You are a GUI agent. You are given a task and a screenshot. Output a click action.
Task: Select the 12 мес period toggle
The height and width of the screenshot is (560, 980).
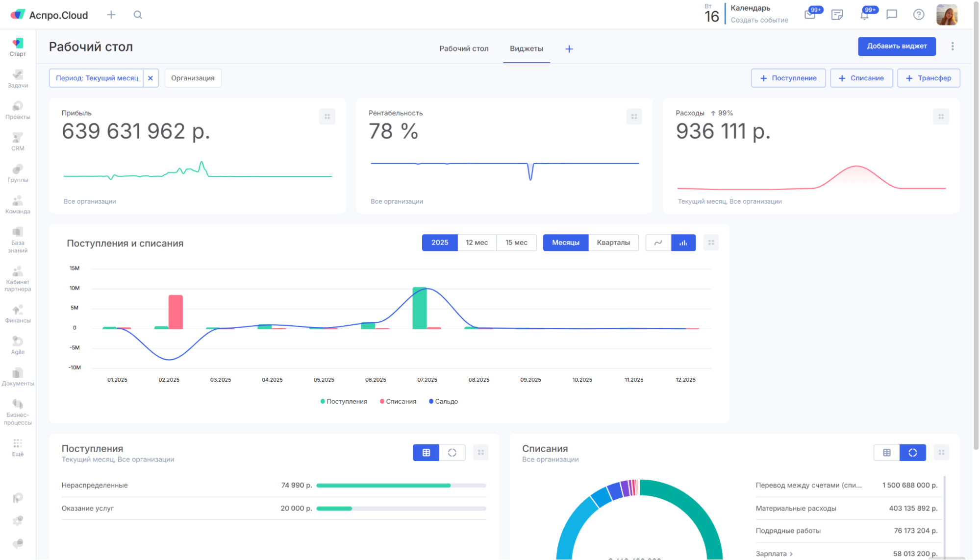click(477, 243)
